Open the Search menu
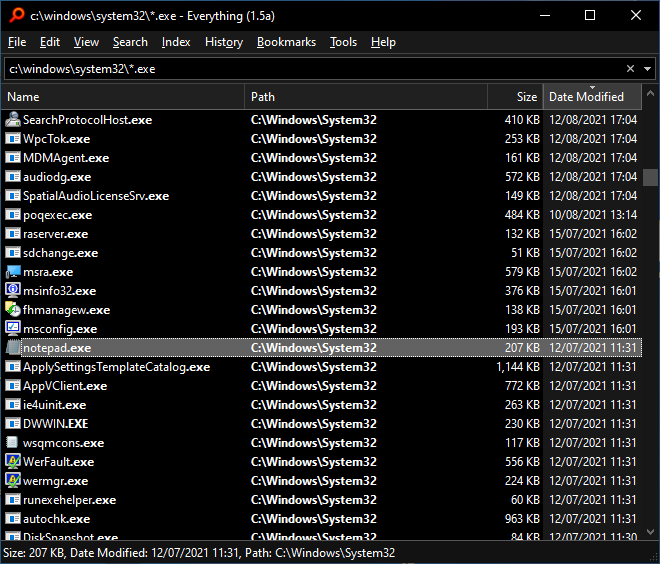660x564 pixels. 130,42
